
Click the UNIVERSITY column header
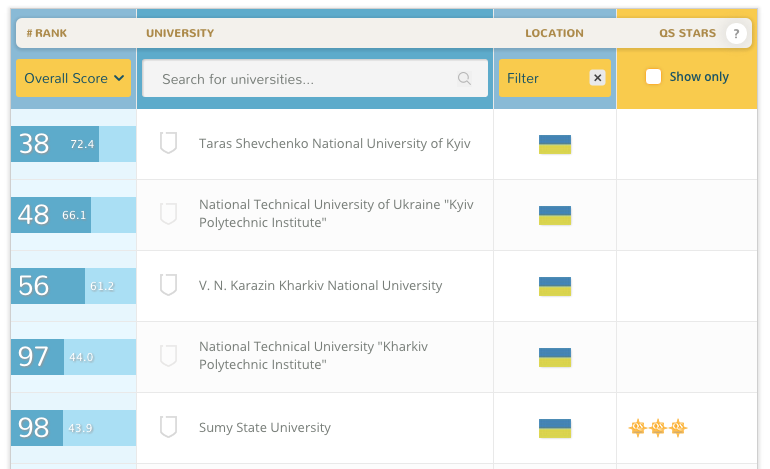click(180, 33)
